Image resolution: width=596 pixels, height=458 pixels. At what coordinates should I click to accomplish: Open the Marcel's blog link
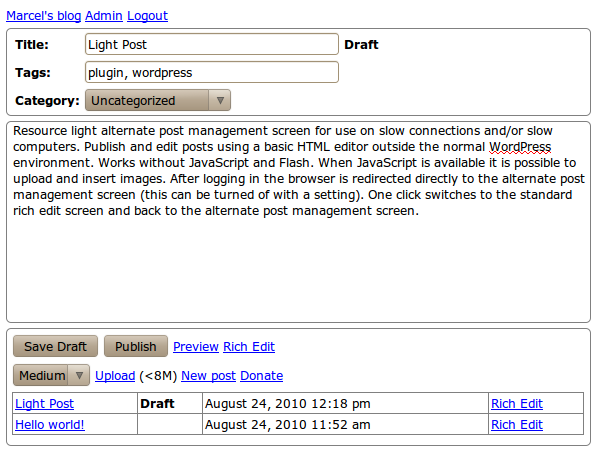(x=44, y=16)
